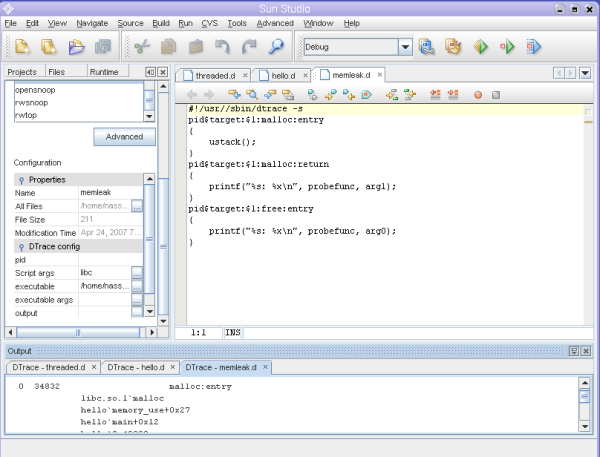Click the editor scroll tabs left arrow
600x457 pixels.
559,73
